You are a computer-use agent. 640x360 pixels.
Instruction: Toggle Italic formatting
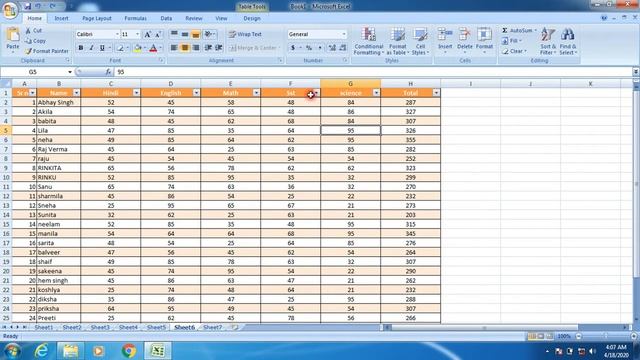pyautogui.click(x=91, y=48)
